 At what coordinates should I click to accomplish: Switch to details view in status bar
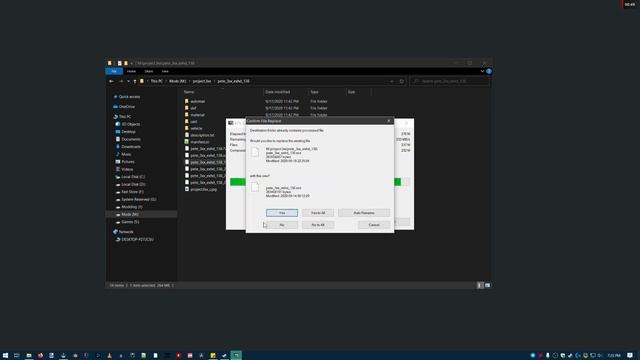click(480, 285)
